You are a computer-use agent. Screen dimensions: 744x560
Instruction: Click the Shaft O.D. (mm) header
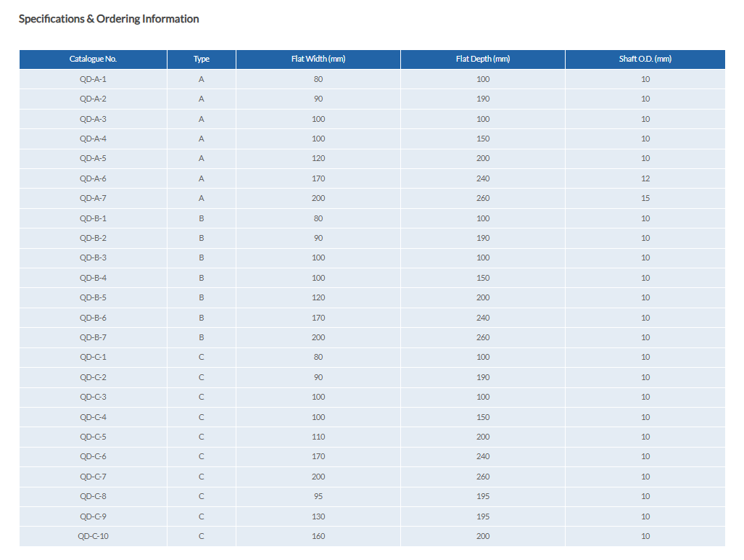[x=645, y=59]
